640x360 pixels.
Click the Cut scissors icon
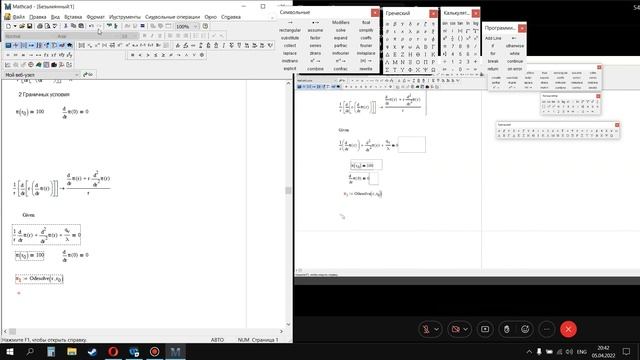coord(66,26)
